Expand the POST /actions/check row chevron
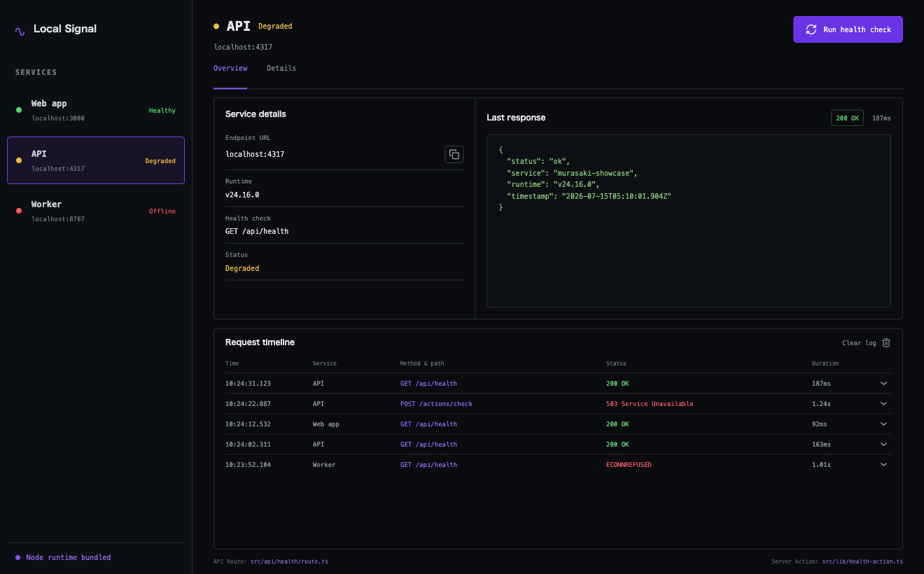924x574 pixels. pos(883,404)
